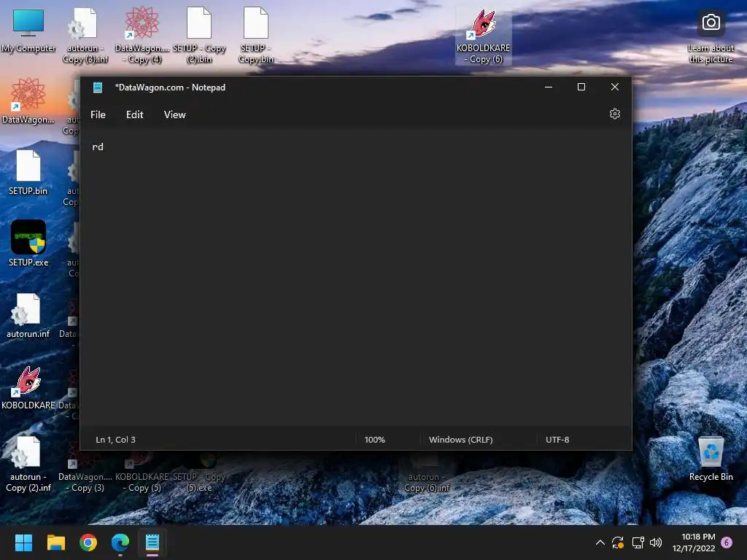Minimize the Notepad window

pyautogui.click(x=549, y=87)
